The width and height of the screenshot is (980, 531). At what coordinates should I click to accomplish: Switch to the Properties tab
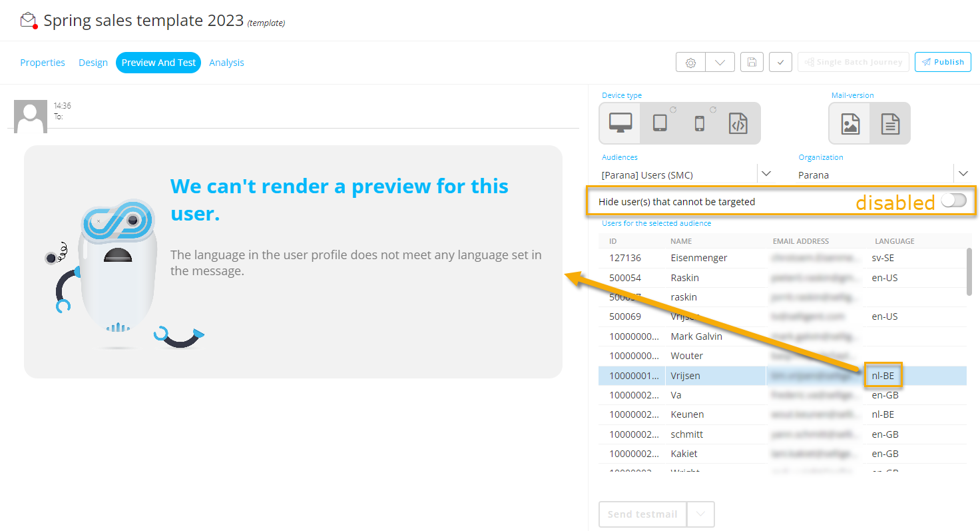(x=43, y=63)
